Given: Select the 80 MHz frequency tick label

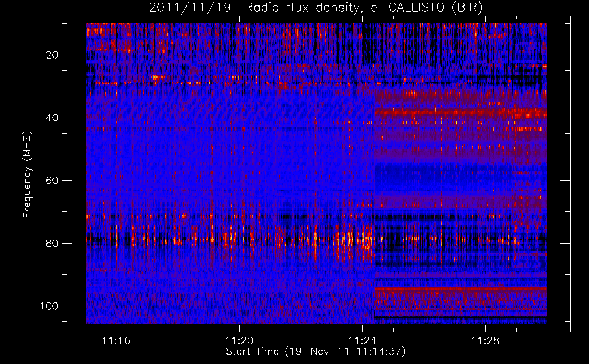Looking at the screenshot, I should [52, 243].
